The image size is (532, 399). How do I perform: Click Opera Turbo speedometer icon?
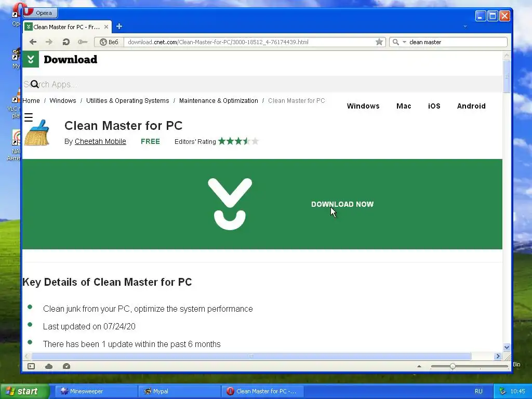coord(66,366)
